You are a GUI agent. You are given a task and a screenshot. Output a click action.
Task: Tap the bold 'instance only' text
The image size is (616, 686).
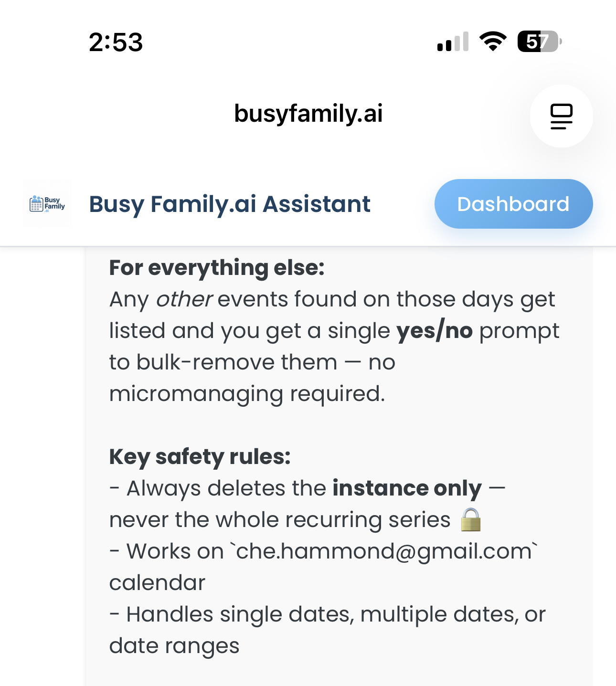pos(407,488)
